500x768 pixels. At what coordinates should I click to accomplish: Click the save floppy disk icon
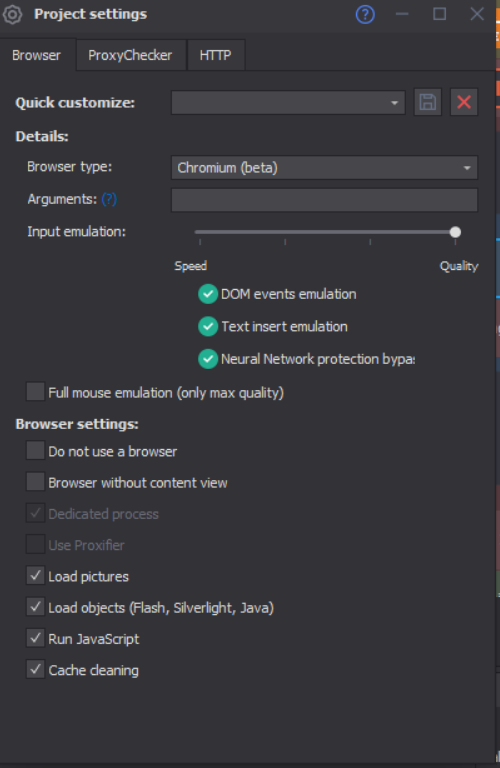428,102
